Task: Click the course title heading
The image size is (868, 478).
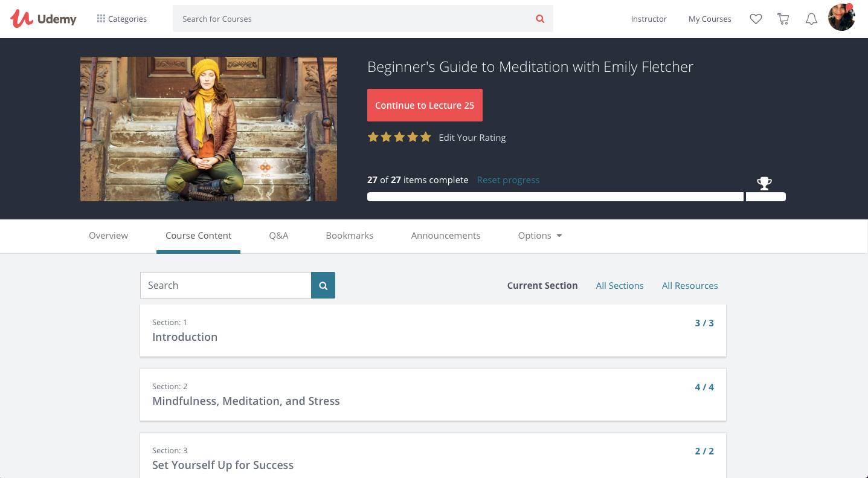Action: pos(530,67)
